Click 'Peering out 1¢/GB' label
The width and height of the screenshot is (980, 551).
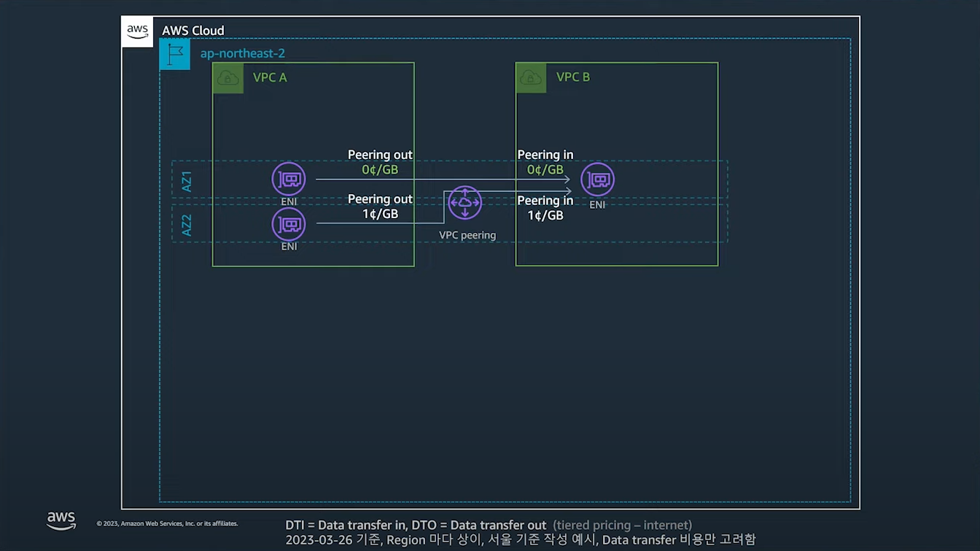click(380, 207)
